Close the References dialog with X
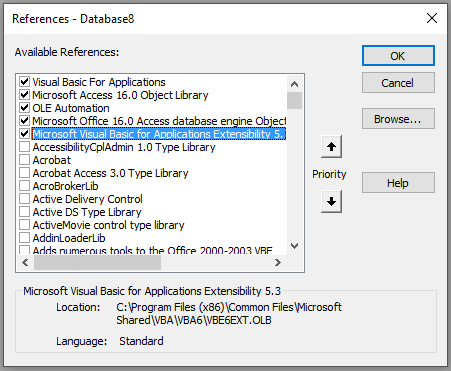451x371 pixels. (432, 18)
